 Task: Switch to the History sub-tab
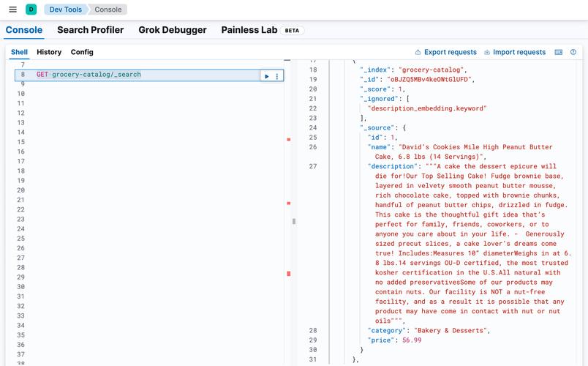49,52
